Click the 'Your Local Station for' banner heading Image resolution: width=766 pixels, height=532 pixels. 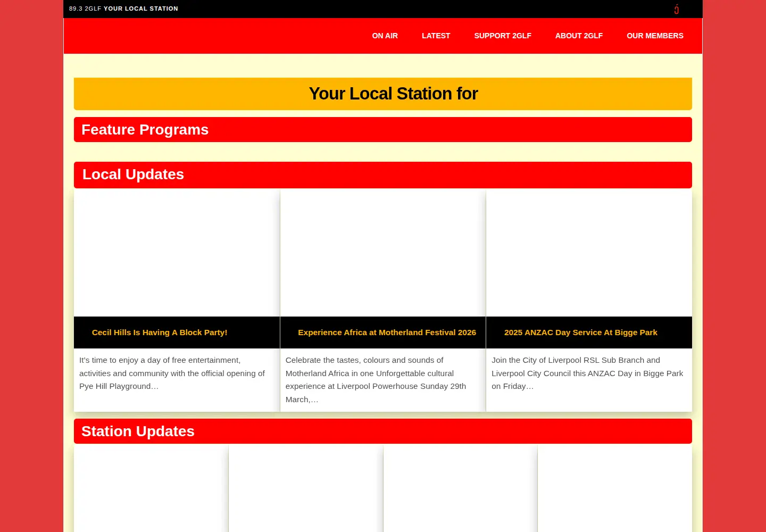pos(394,94)
